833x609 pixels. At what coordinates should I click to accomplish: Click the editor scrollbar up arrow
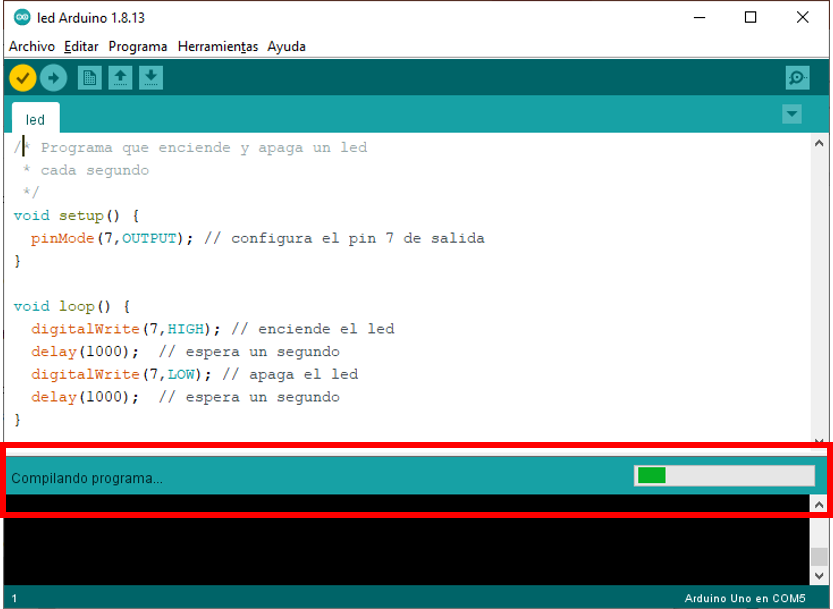(820, 144)
